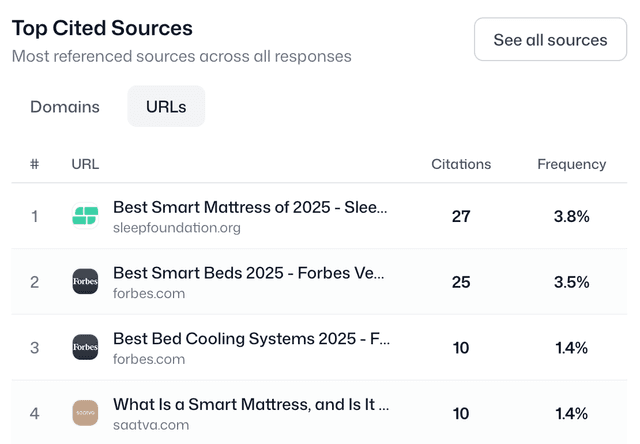Click the saatva.com domain text
The height and width of the screenshot is (444, 640).
[149, 424]
